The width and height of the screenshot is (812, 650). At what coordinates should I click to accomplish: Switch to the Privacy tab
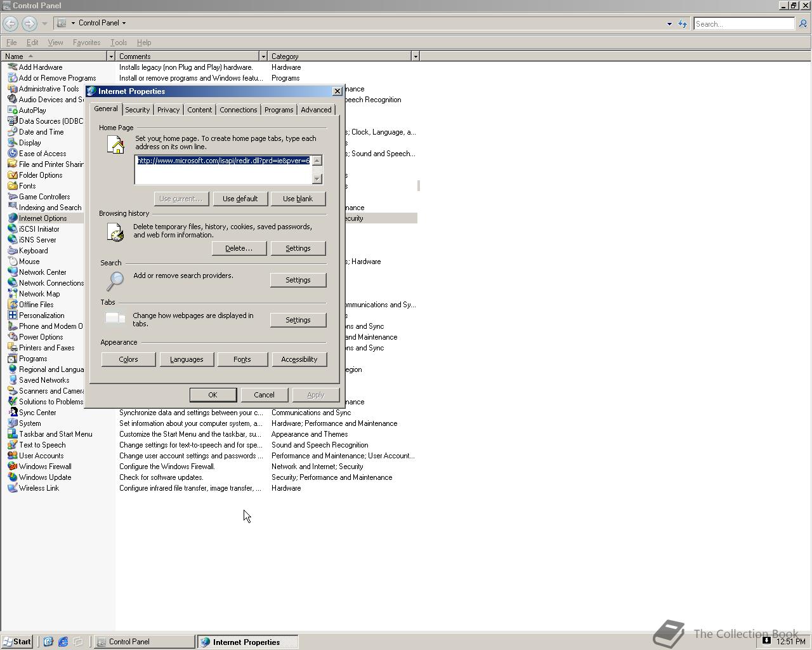168,110
